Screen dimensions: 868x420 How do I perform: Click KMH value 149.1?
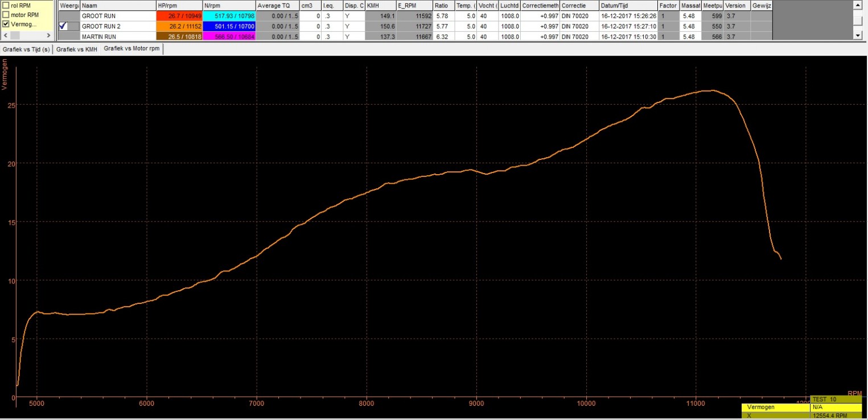click(381, 16)
